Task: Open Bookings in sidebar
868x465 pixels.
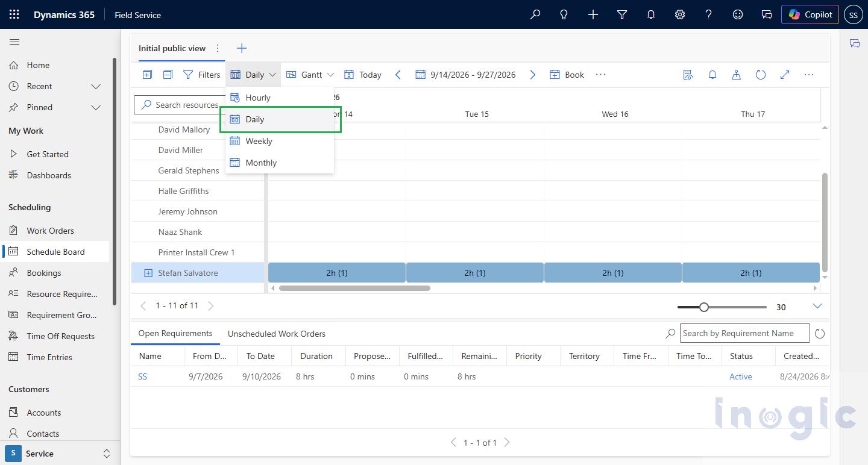Action: (x=44, y=273)
